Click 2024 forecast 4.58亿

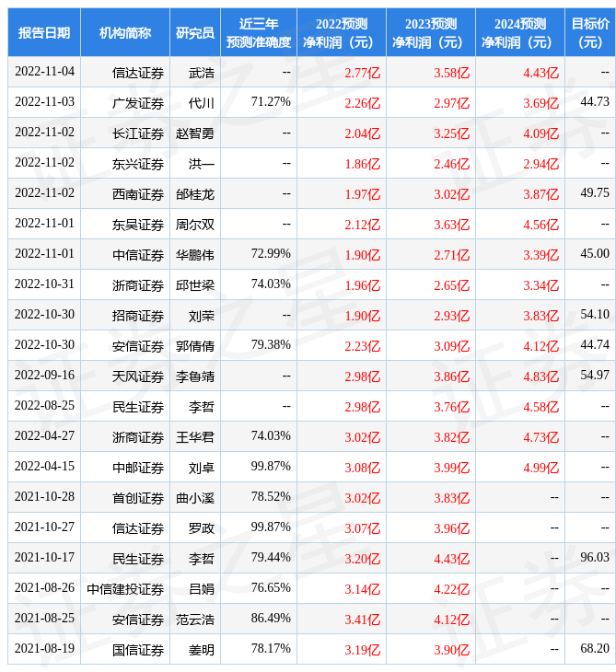(x=541, y=407)
